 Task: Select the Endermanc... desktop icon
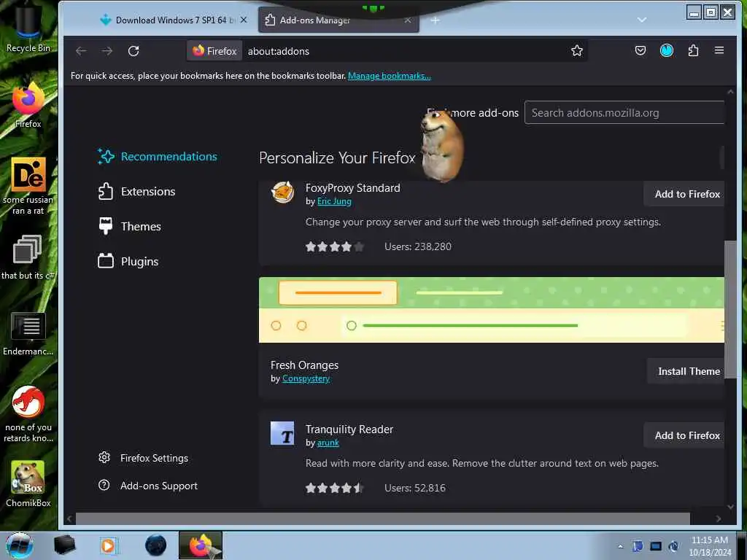point(28,333)
